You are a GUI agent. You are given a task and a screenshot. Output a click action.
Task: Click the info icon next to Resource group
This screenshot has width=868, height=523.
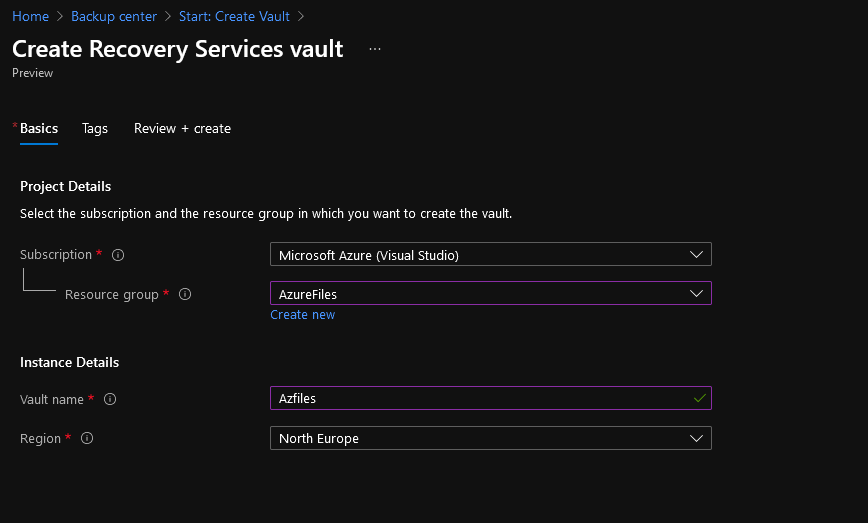185,295
